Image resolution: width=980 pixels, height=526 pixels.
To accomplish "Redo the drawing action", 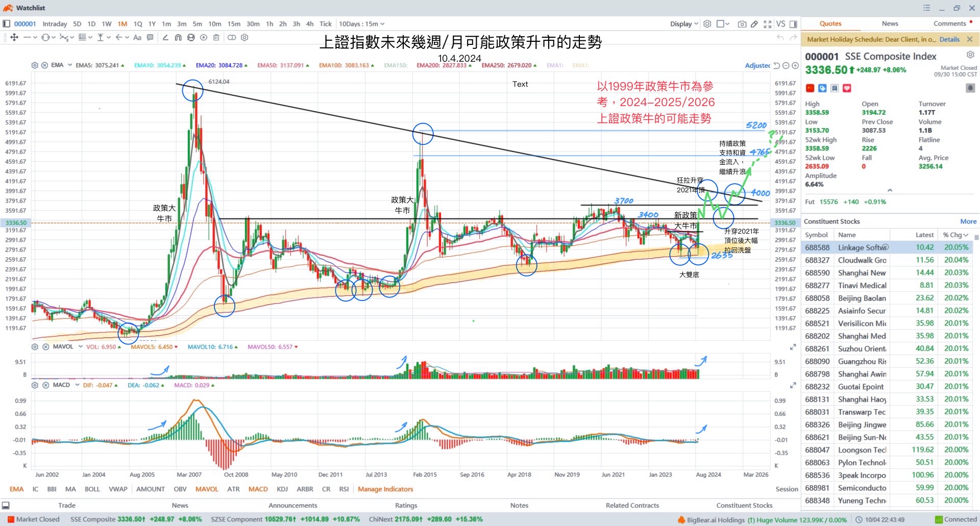I will point(793,37).
